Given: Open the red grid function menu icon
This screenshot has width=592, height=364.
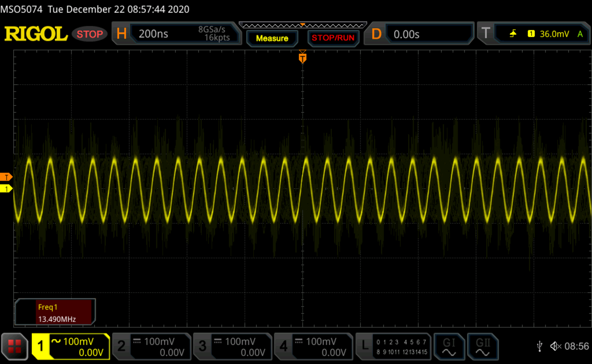Looking at the screenshot, I should point(15,347).
